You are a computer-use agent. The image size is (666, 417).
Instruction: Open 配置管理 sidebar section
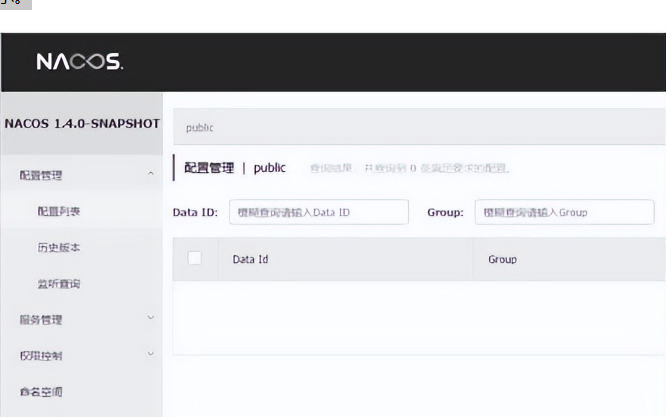(41, 175)
